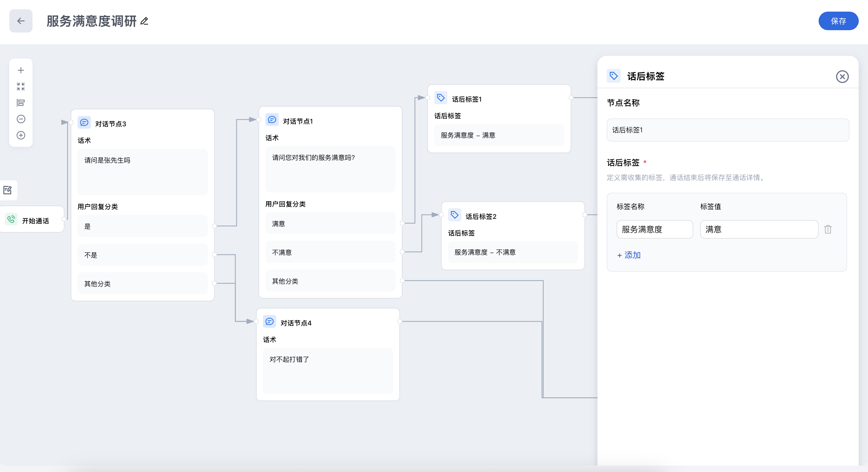Click the pencil icon to rename the flow
This screenshot has height=472, width=868.
(x=144, y=21)
